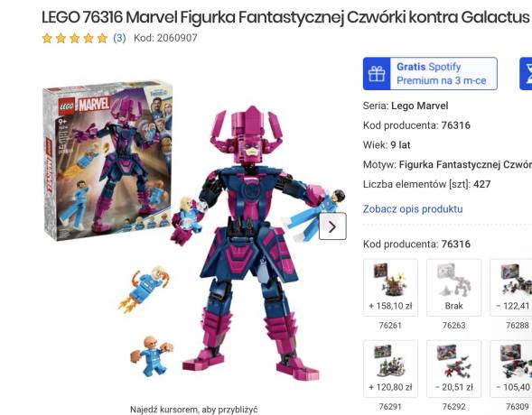Select the set 76292 thumbnail
The width and height of the screenshot is (532, 415).
click(453, 369)
